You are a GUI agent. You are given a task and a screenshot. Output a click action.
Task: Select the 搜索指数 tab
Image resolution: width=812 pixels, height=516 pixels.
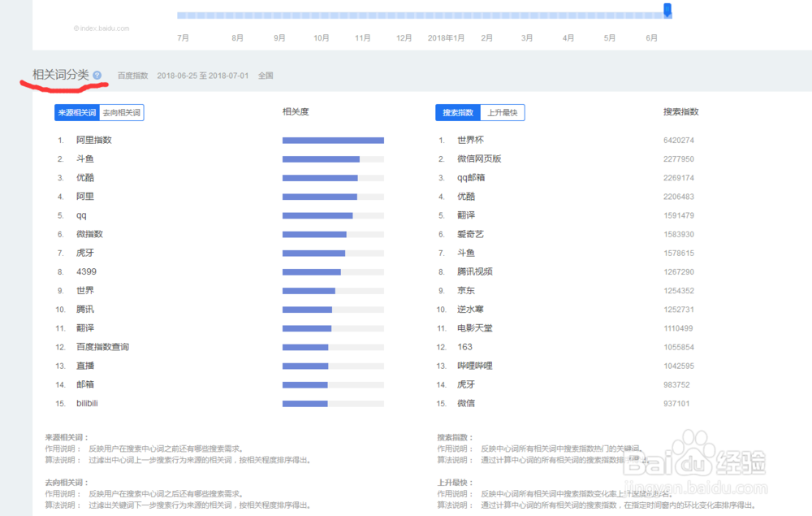click(x=458, y=112)
